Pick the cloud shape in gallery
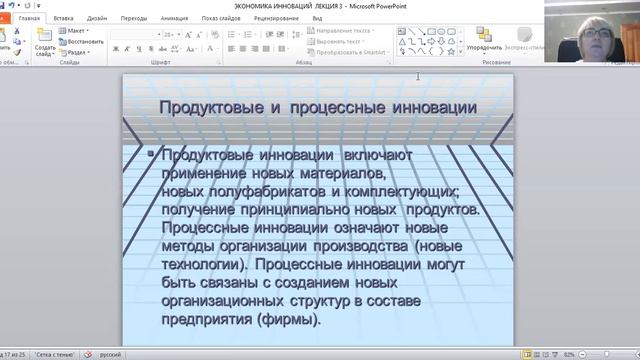This screenshot has height=360, width=640. click(x=451, y=42)
